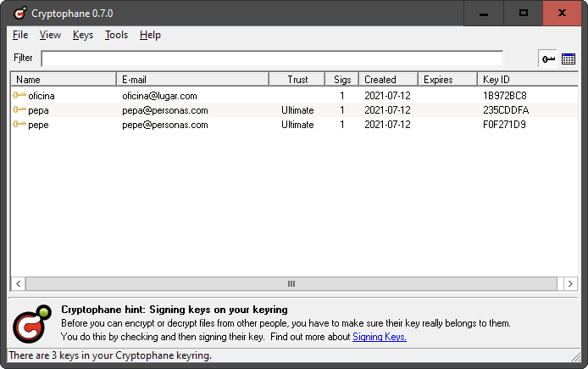This screenshot has width=588, height=369.
Task: Focus the Filter text field
Action: [x=272, y=59]
